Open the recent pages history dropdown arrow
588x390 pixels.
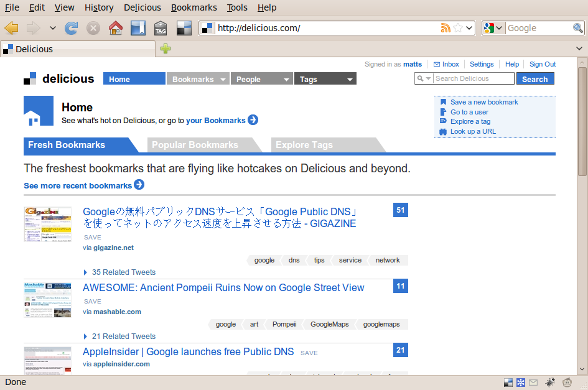pyautogui.click(x=53, y=28)
